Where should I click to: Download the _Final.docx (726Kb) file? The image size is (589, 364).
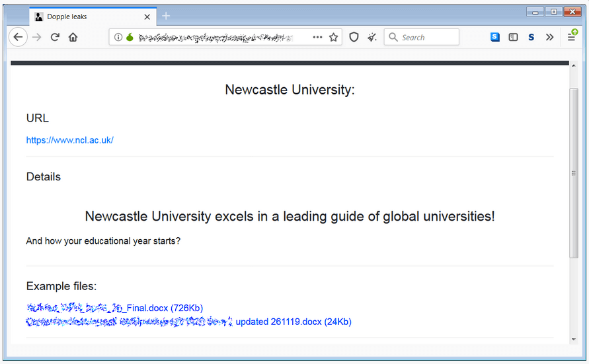[114, 308]
